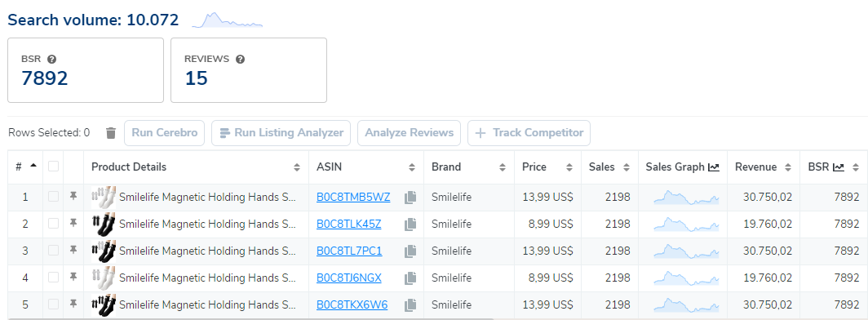Click the horizontal scrollbar below the table
This screenshot has height=320, width=868.
pos(250,318)
